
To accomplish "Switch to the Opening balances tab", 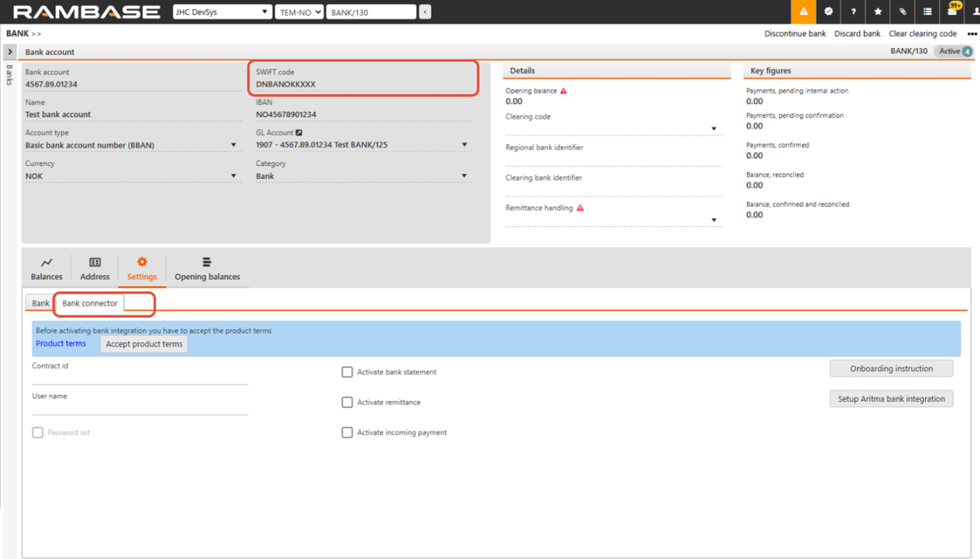I will [207, 269].
